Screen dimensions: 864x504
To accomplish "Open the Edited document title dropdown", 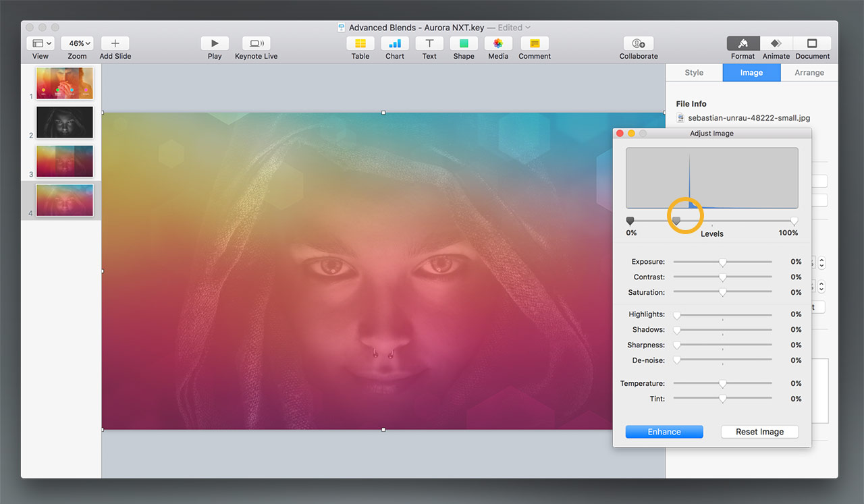I will (x=514, y=28).
